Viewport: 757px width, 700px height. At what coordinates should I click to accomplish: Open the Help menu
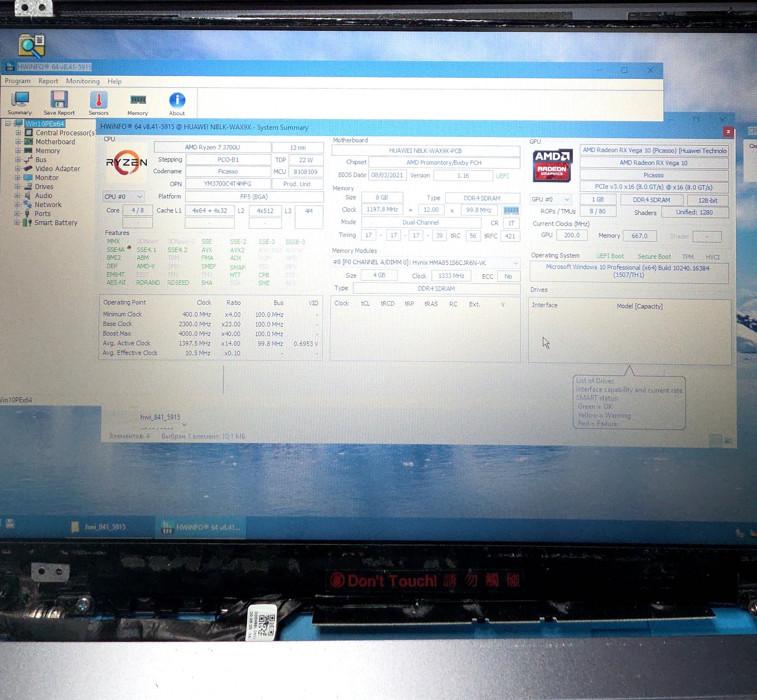[x=114, y=81]
